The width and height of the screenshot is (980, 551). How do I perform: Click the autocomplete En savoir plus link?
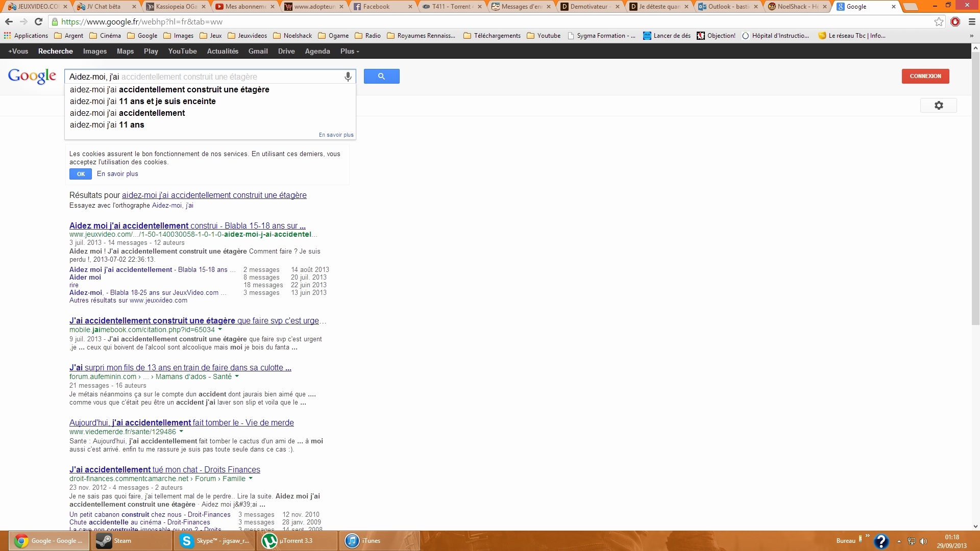coord(336,135)
